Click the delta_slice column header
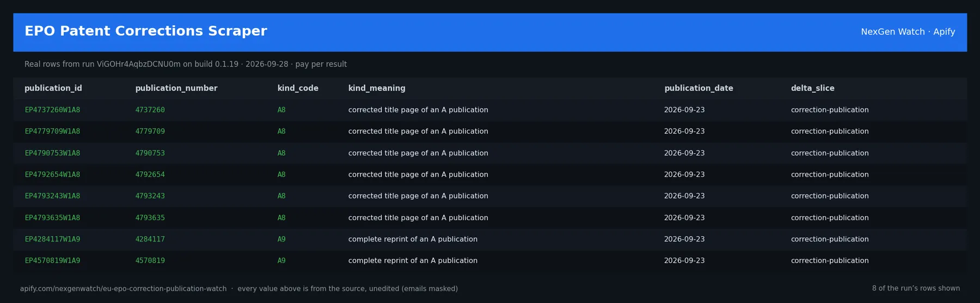 pyautogui.click(x=812, y=88)
